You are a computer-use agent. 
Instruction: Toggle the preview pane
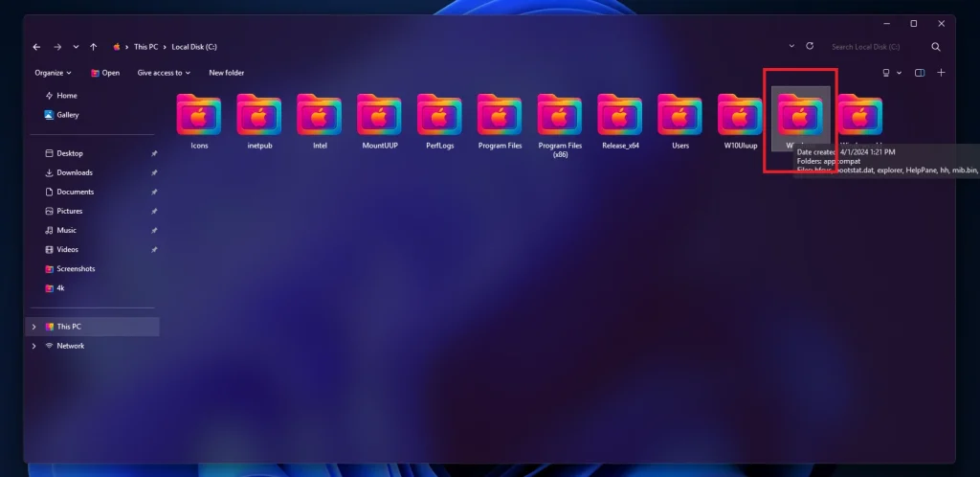click(920, 73)
